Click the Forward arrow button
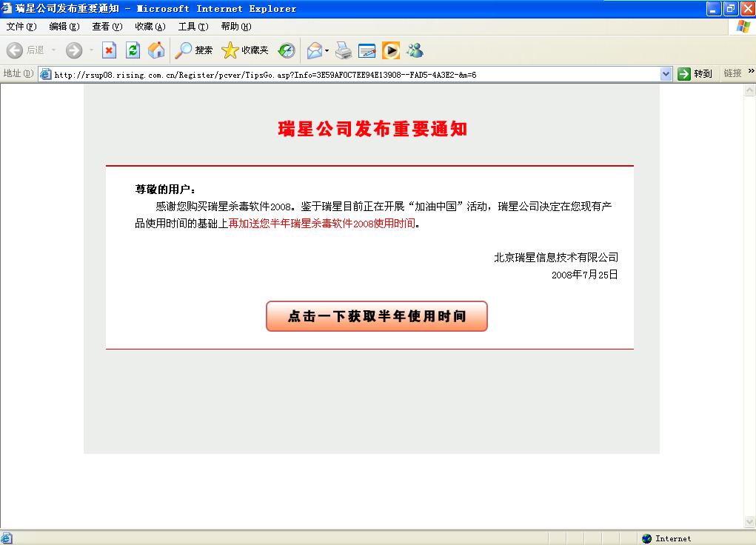 (x=74, y=50)
